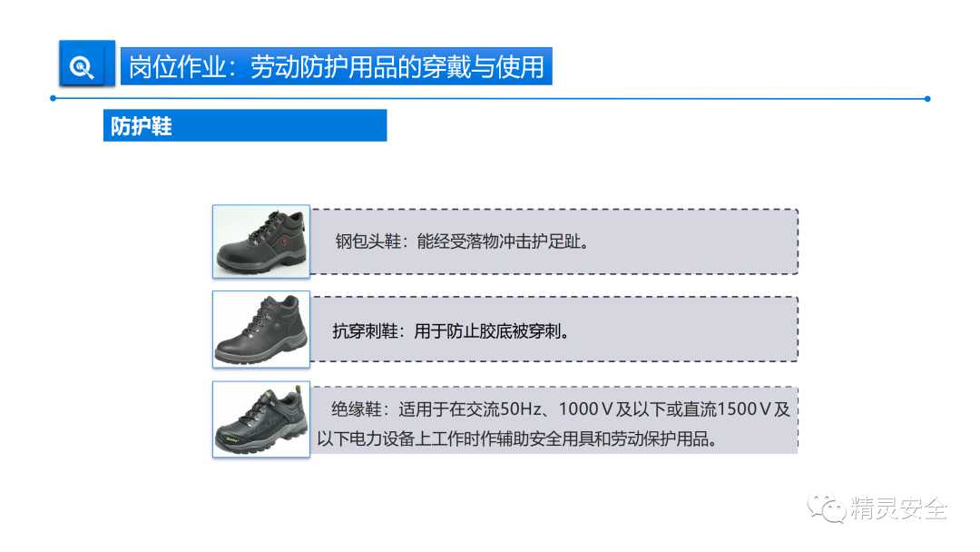Image resolution: width=980 pixels, height=552 pixels.
Task: Click the 抗穿刺鞋 description box
Action: pos(554,330)
